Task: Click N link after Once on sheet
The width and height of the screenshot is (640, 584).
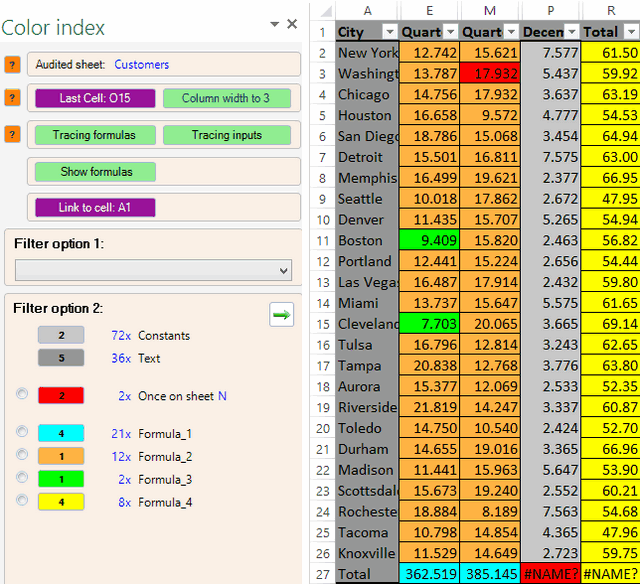Action: coord(222,396)
